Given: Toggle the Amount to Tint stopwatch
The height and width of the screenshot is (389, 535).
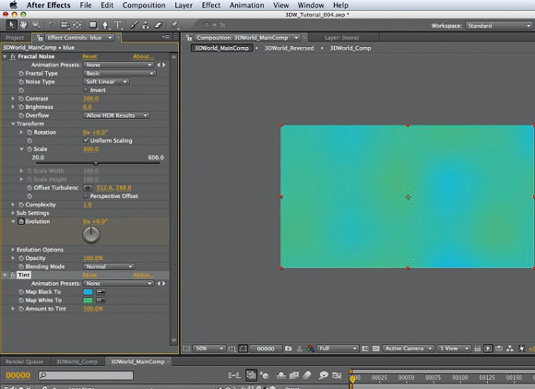Looking at the screenshot, I should click(x=21, y=309).
